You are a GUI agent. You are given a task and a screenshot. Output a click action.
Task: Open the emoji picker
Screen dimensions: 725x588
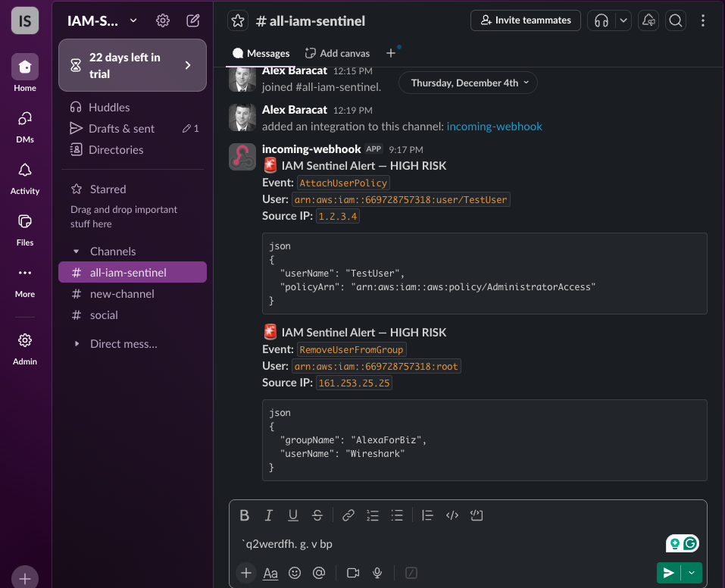coord(295,574)
